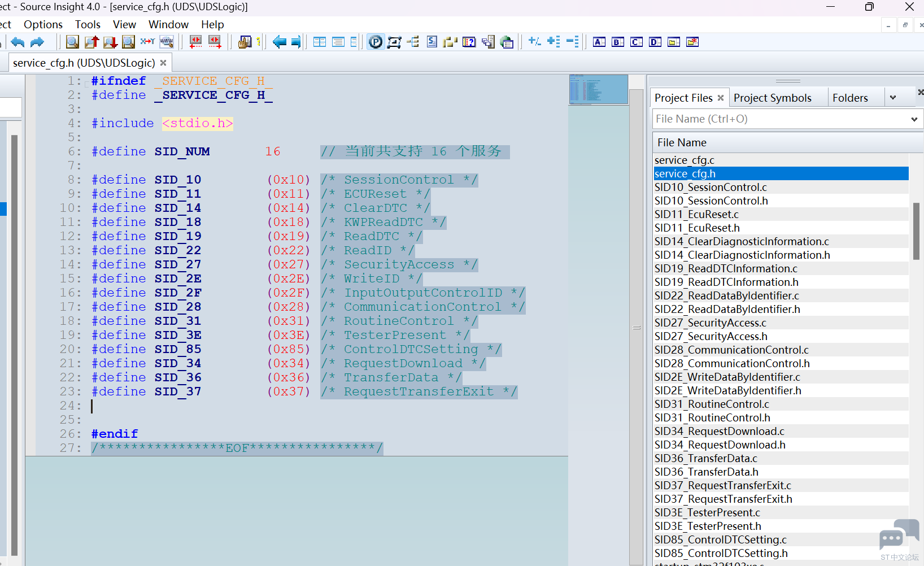Screen dimensions: 924x566
Task: Click the globe browser icon
Action: coord(507,42)
